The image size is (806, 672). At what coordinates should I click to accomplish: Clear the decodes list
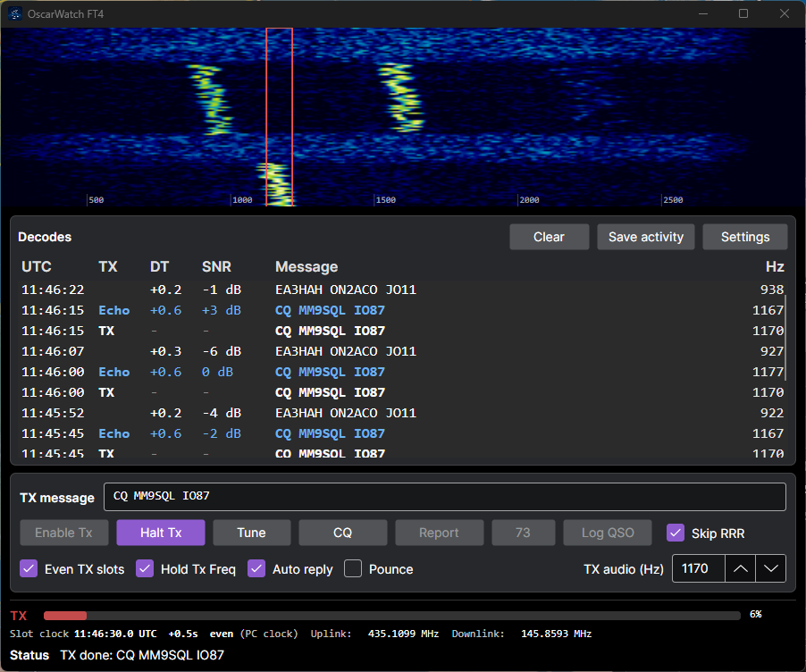549,237
